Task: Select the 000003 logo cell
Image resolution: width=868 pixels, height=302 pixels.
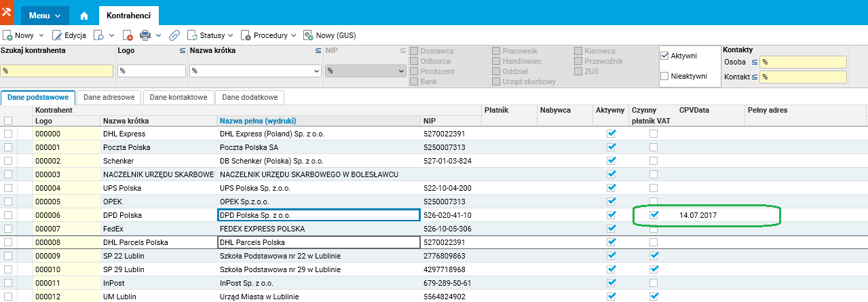Action: pos(66,174)
